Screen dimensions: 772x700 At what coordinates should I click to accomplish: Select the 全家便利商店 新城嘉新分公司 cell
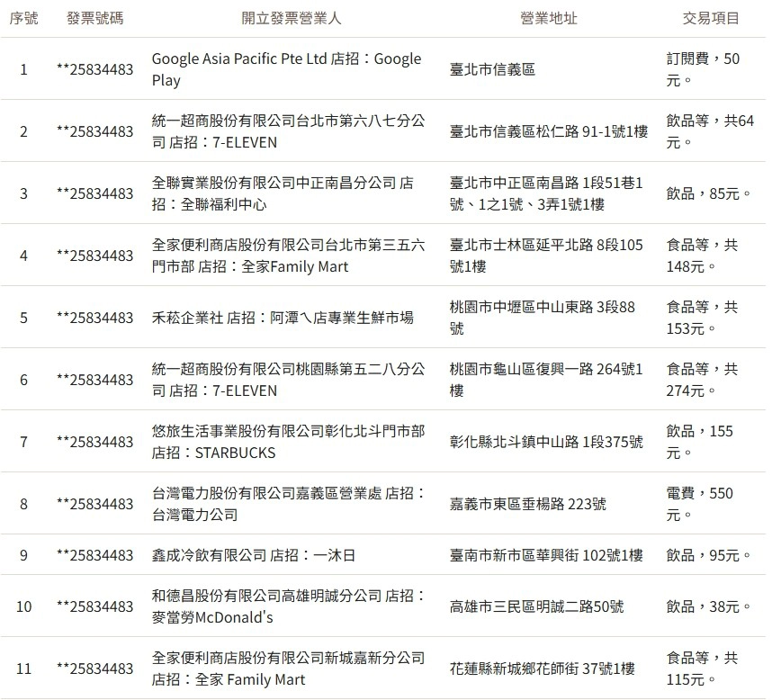click(x=288, y=669)
